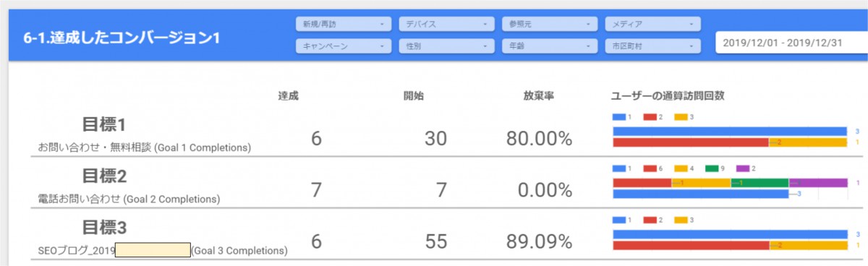Click the yellow legend swatch in 目標3 chart
Screen dimensions: 868x266
click(681, 219)
